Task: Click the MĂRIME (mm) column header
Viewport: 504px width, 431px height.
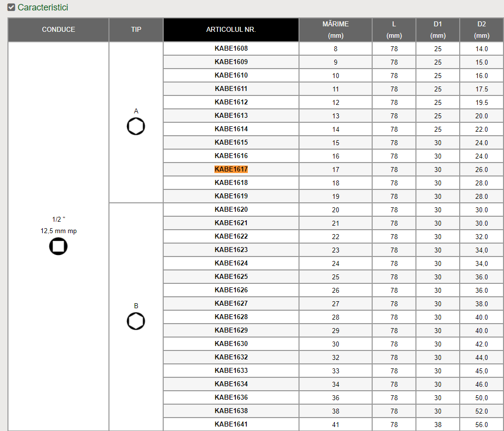Action: [x=335, y=30]
